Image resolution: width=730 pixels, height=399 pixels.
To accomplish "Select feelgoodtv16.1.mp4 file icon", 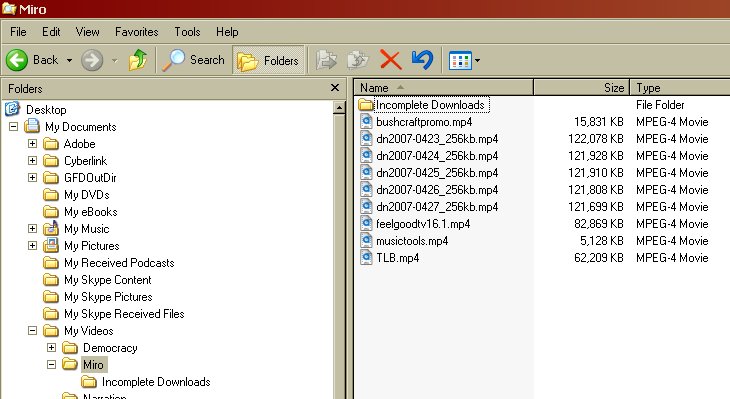I will 366,223.
